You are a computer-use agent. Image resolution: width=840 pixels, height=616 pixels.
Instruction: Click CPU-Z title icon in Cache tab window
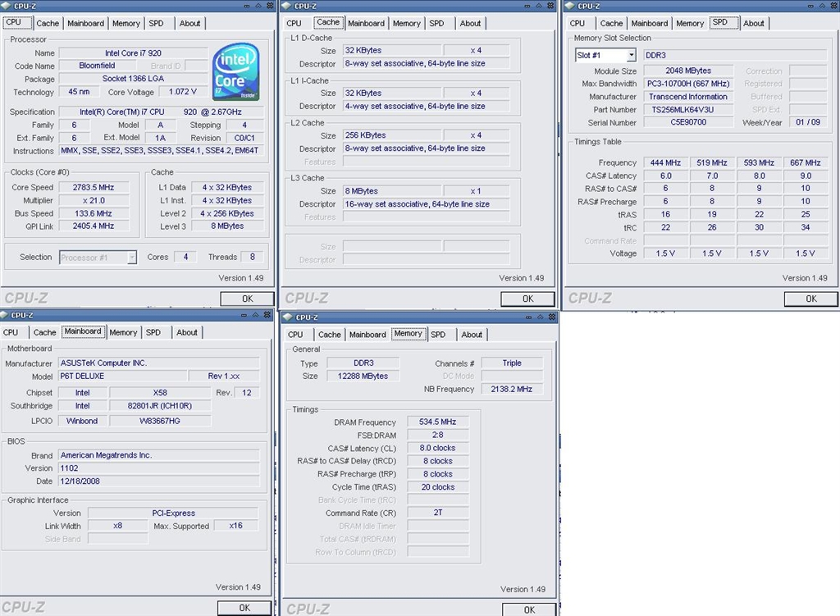(286, 6)
